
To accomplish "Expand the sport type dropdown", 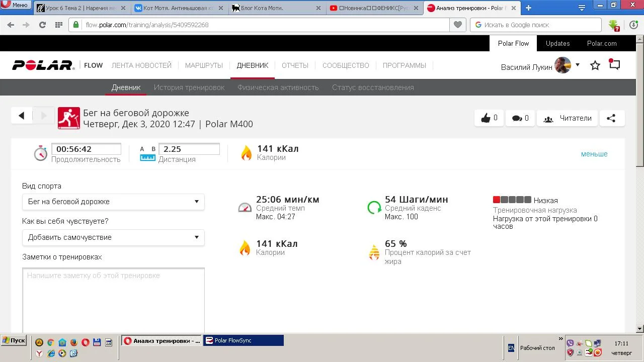I will click(x=113, y=202).
